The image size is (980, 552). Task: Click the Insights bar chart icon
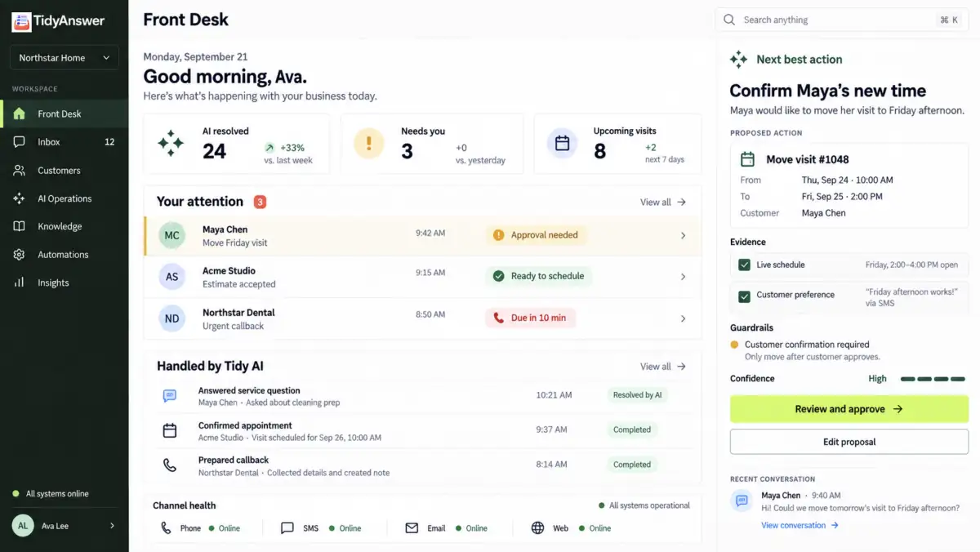coord(19,283)
